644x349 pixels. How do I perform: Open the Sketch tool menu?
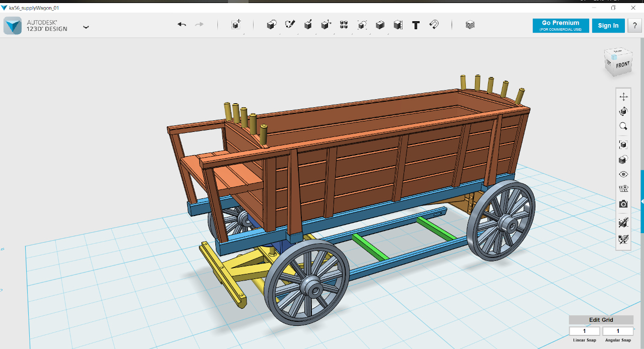[x=290, y=25]
